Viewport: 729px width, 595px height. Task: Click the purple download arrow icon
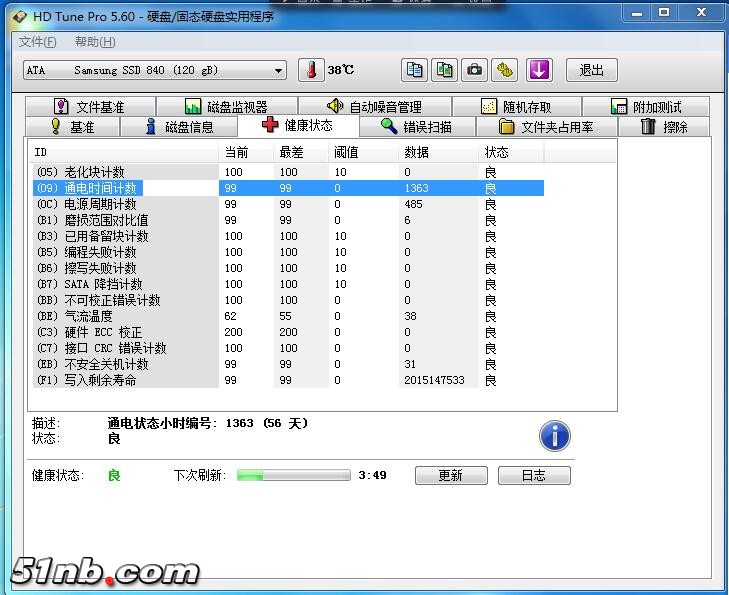[539, 70]
